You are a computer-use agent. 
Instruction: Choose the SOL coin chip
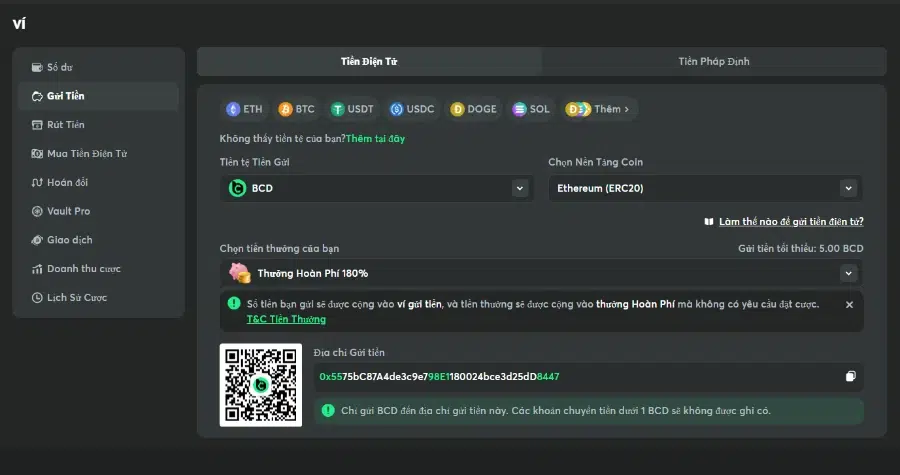pyautogui.click(x=532, y=109)
